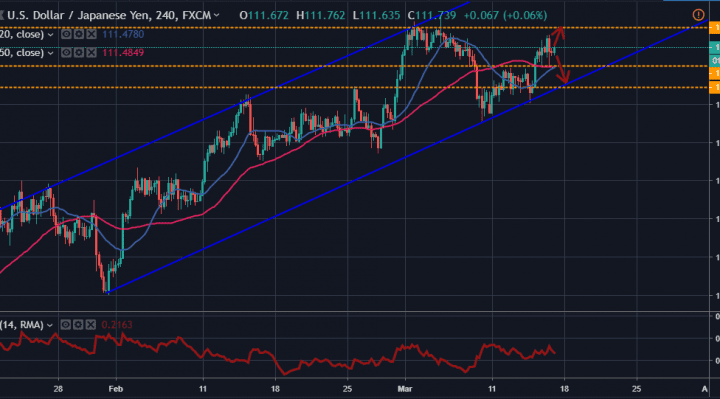Open settings gear for the (14, RMA) indicator
Screen dimensions: 720x399
point(78,325)
